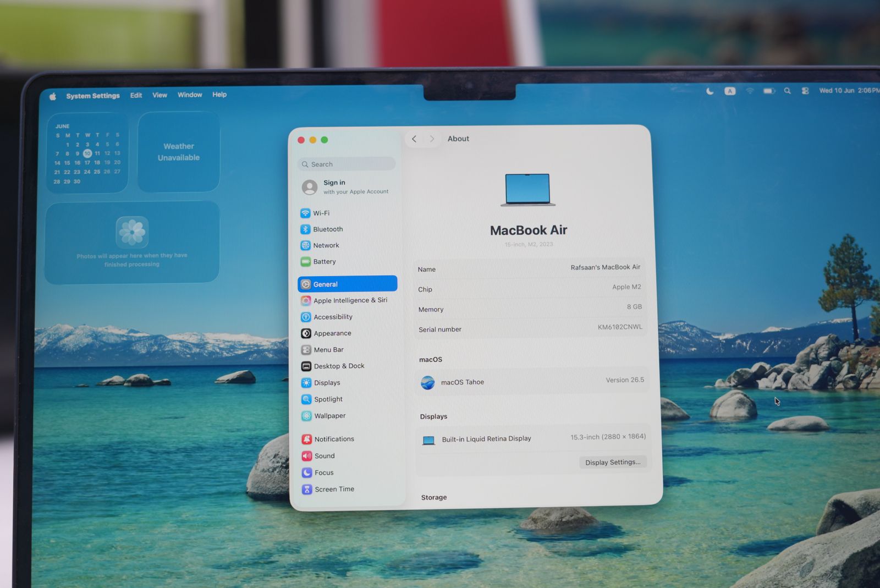This screenshot has height=588, width=880.
Task: Click the Photos widget on desktop
Action: tap(132, 243)
